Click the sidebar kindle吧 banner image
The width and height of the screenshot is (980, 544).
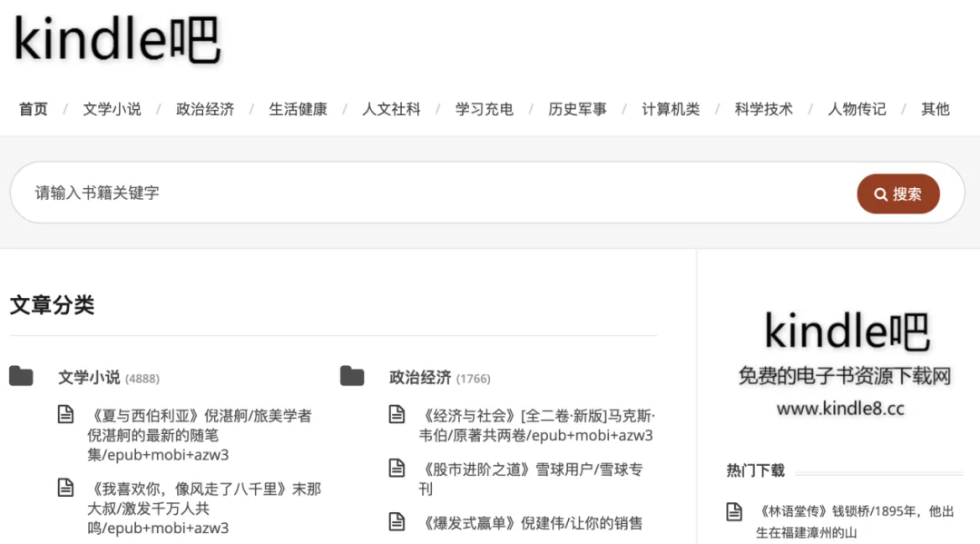pos(845,364)
